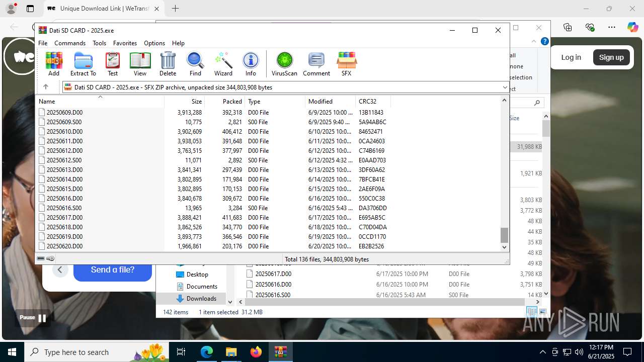Viewport: 644px width, 362px height.
Task: Open the Tools menu
Action: point(99,43)
